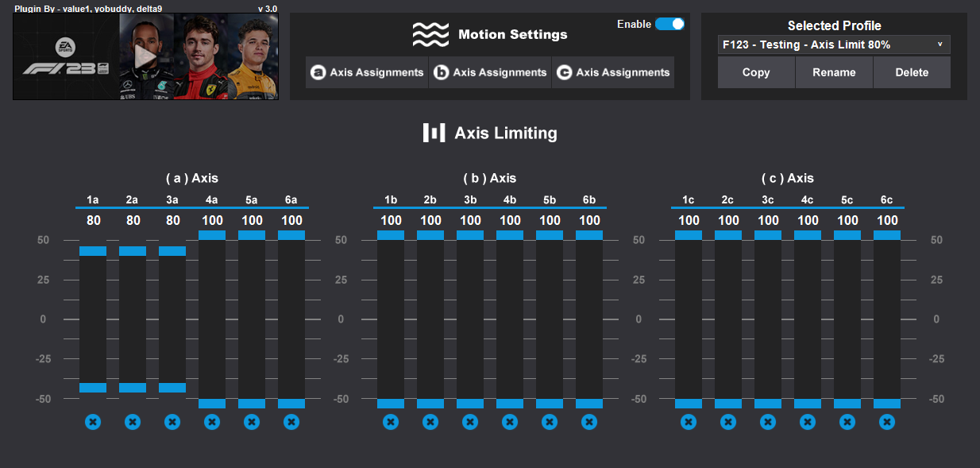Reset axis 3b with its X icon
This screenshot has height=468, width=980.
470,422
